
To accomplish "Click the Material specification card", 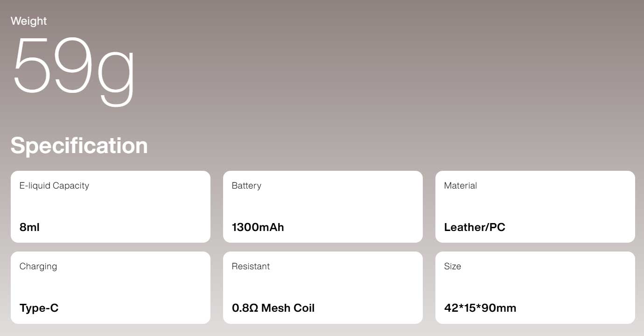I will pyautogui.click(x=535, y=207).
